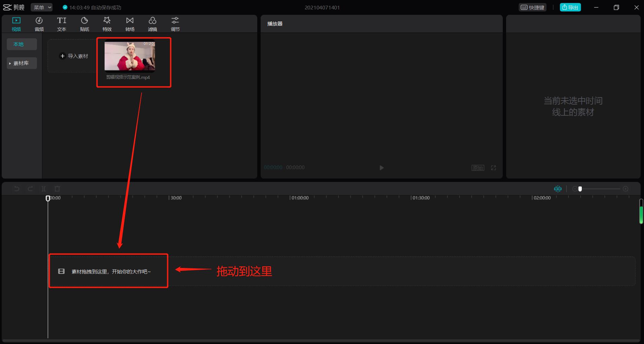Image resolution: width=644 pixels, height=344 pixels.
Task: Restore down the 剪映 window
Action: pyautogui.click(x=616, y=7)
